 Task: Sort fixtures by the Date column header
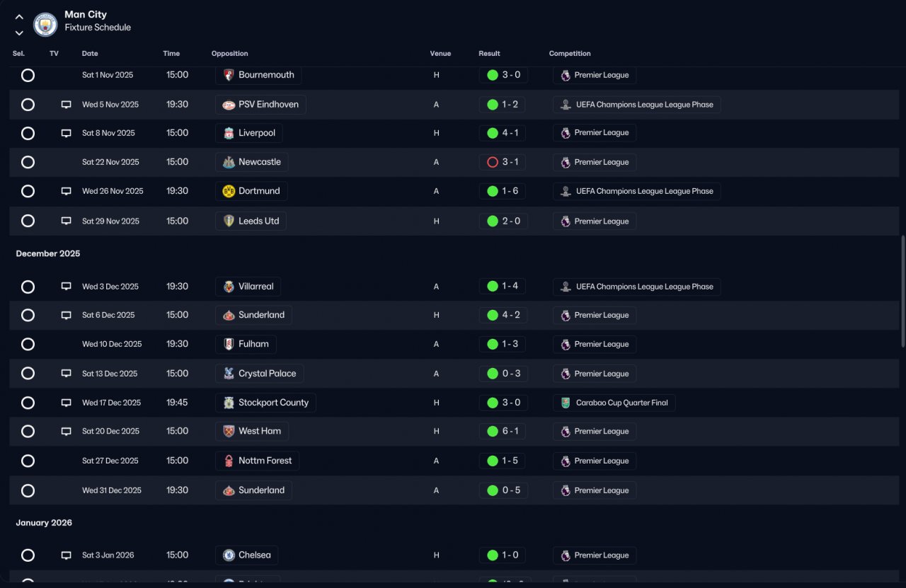(90, 54)
